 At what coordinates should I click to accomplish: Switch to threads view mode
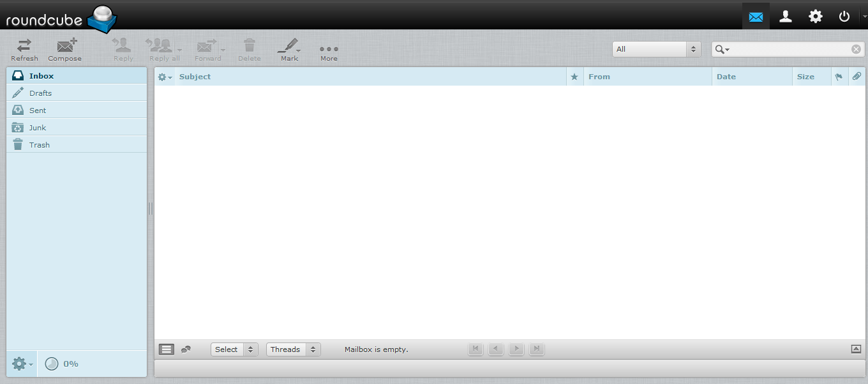[x=186, y=349]
